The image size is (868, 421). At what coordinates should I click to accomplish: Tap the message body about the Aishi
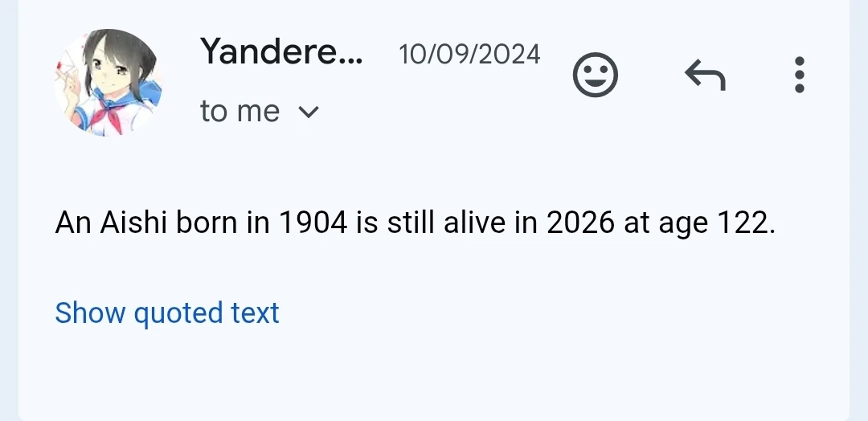point(415,223)
